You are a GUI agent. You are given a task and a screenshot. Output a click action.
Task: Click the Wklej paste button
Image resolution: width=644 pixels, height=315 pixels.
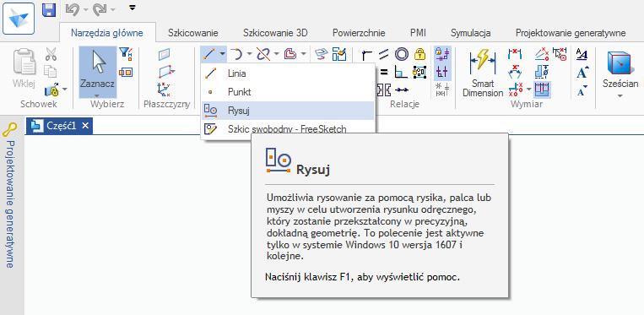click(x=24, y=68)
